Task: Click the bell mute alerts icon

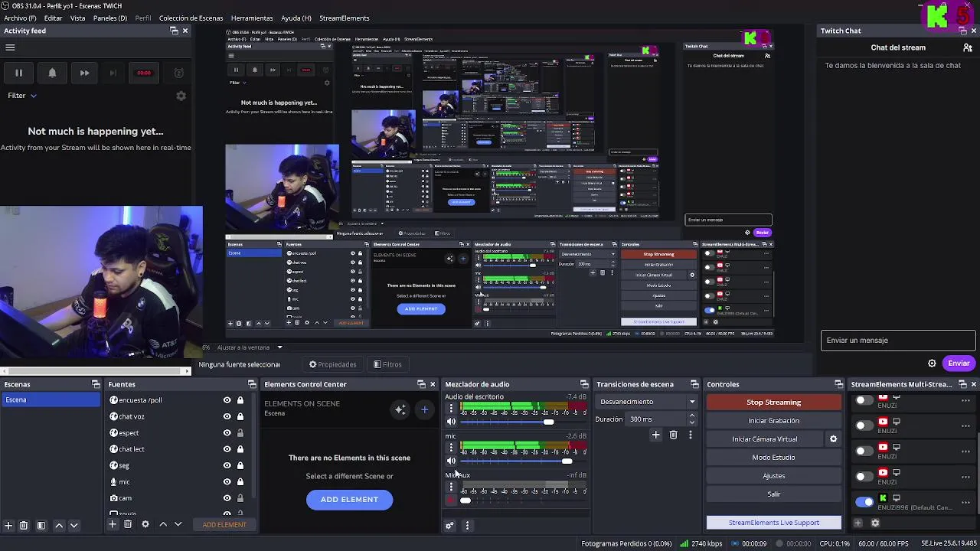Action: point(52,73)
